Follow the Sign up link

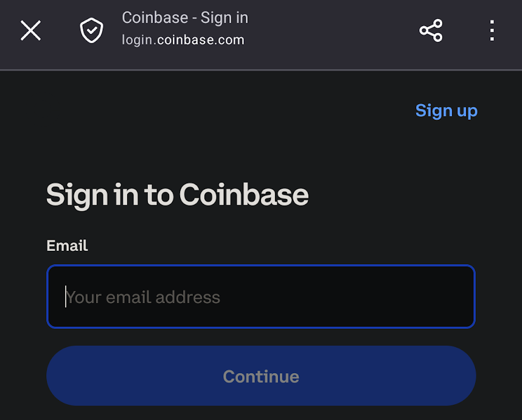[446, 111]
